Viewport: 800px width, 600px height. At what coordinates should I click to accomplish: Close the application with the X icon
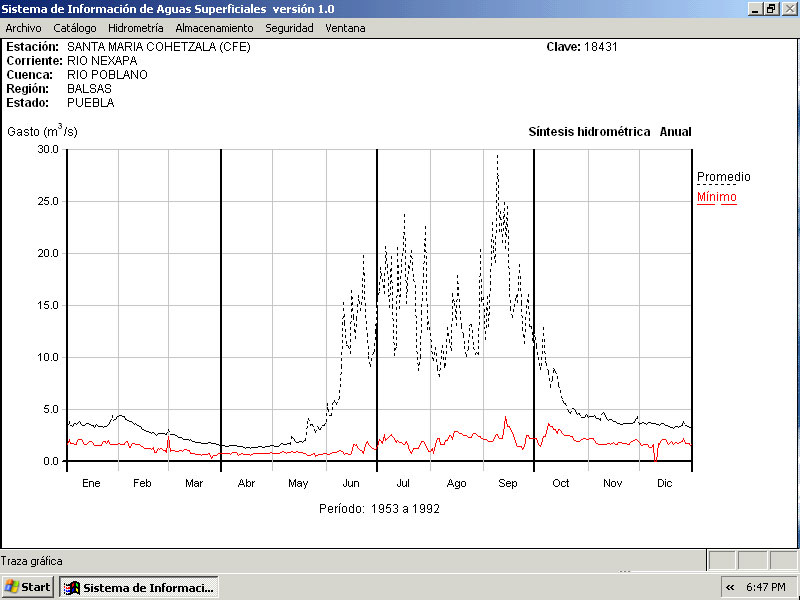pyautogui.click(x=788, y=8)
